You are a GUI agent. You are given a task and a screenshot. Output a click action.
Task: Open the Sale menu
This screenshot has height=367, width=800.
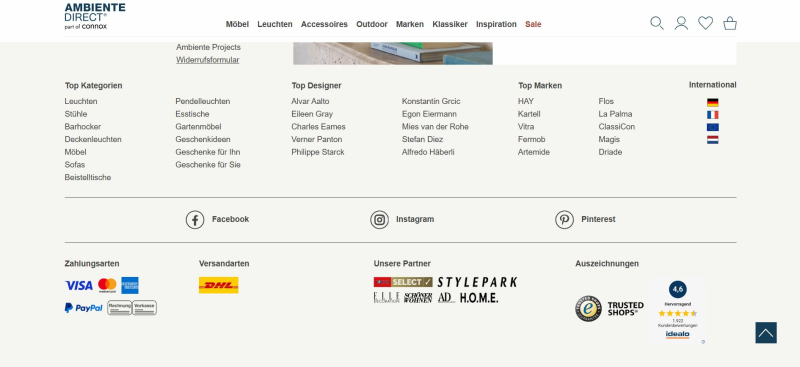click(x=533, y=24)
